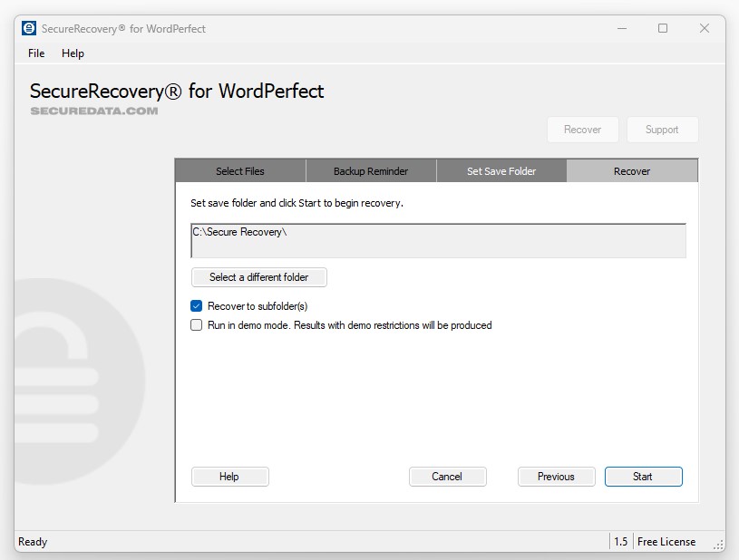Click the Free License status indicator
This screenshot has width=739, height=560.
tap(666, 542)
